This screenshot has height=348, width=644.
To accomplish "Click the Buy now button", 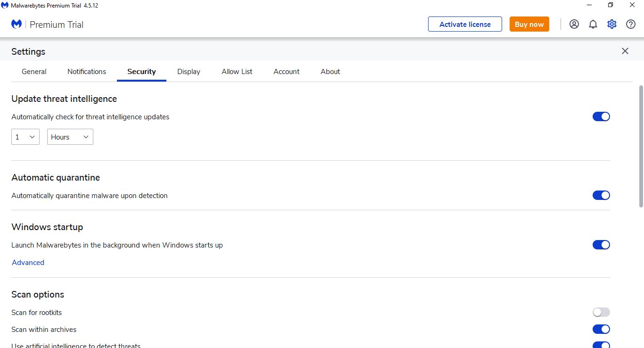I will pyautogui.click(x=529, y=25).
